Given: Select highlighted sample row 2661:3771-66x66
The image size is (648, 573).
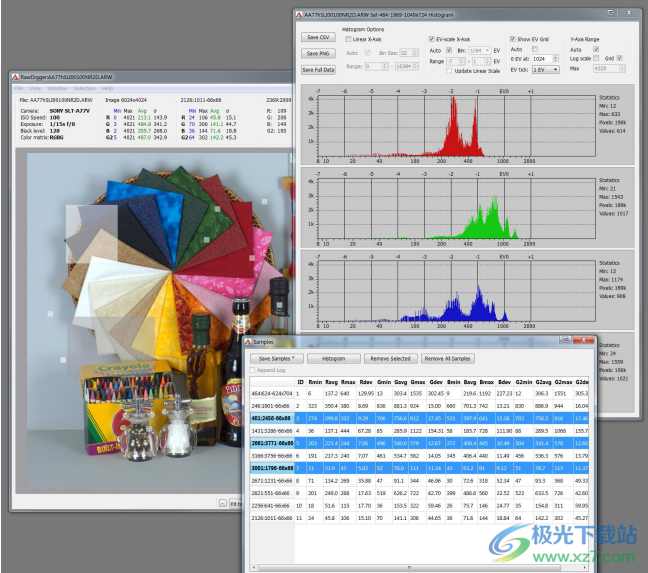Looking at the screenshot, I should click(419, 443).
